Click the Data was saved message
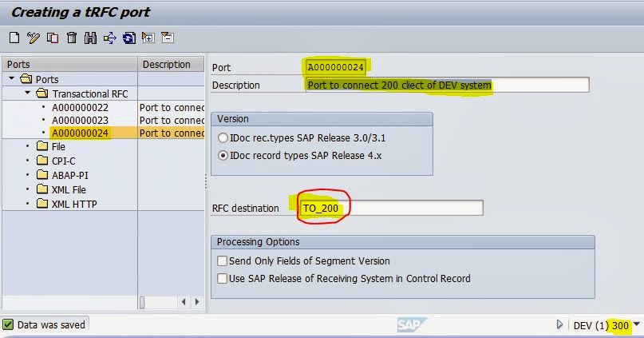Image resolution: width=644 pixels, height=338 pixels. pyautogui.click(x=51, y=324)
